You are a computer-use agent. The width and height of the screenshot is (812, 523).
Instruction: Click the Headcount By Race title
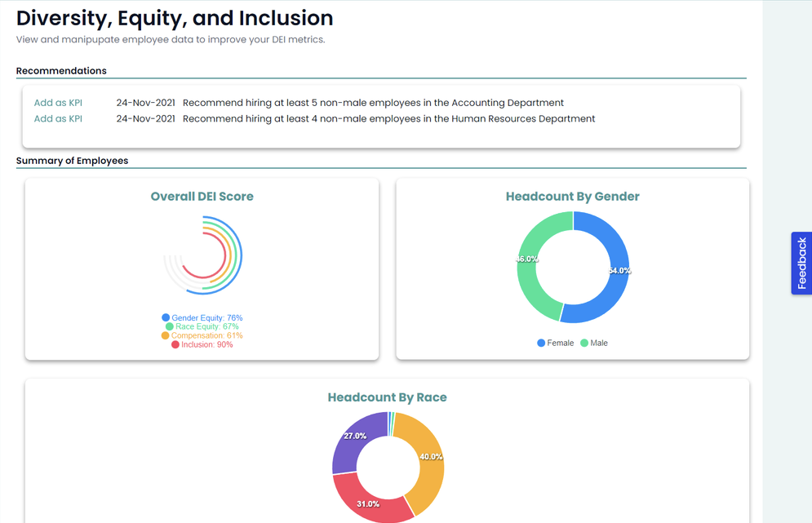click(387, 397)
